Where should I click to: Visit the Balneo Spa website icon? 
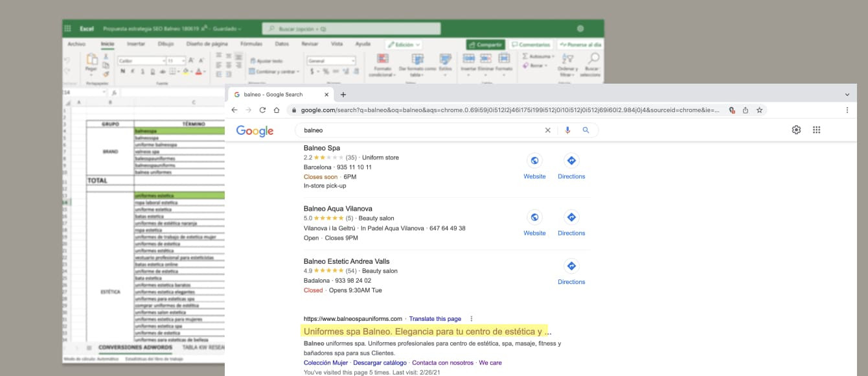coord(534,166)
